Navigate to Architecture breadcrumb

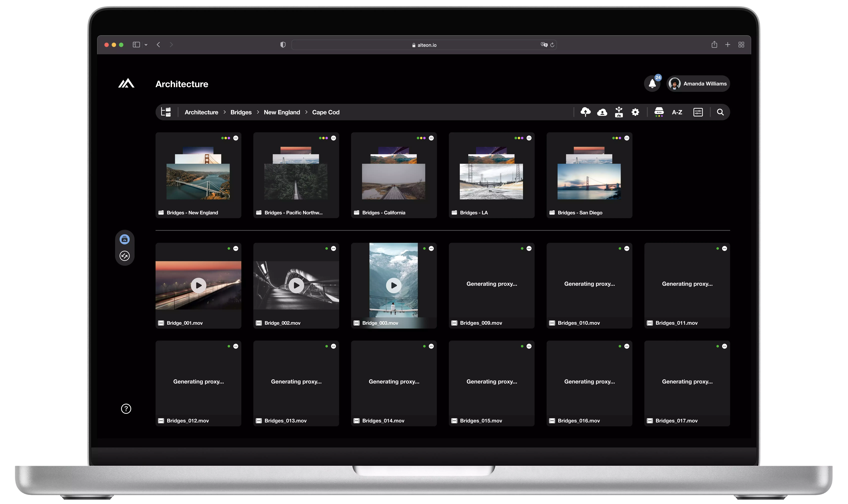click(x=201, y=112)
